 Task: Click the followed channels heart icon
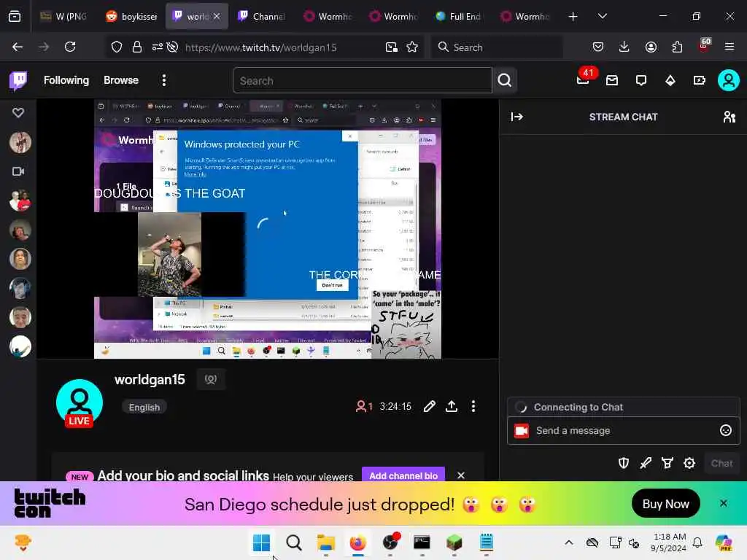(x=18, y=112)
